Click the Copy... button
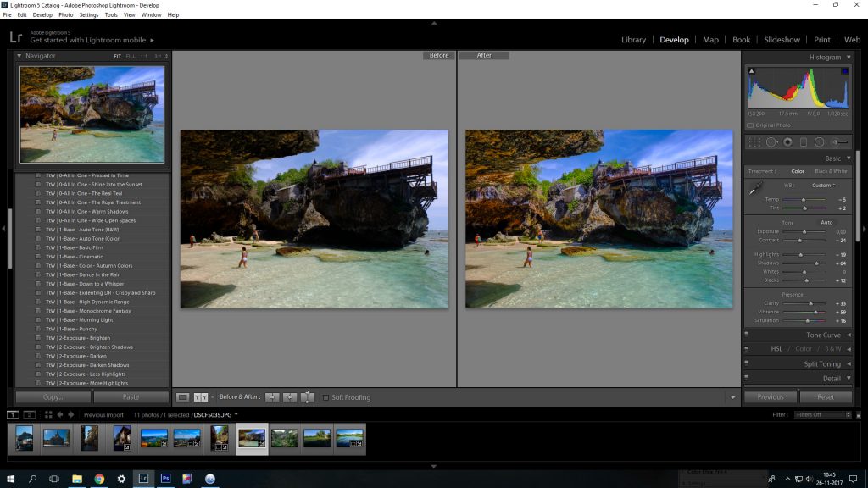This screenshot has height=488, width=868. (53, 397)
